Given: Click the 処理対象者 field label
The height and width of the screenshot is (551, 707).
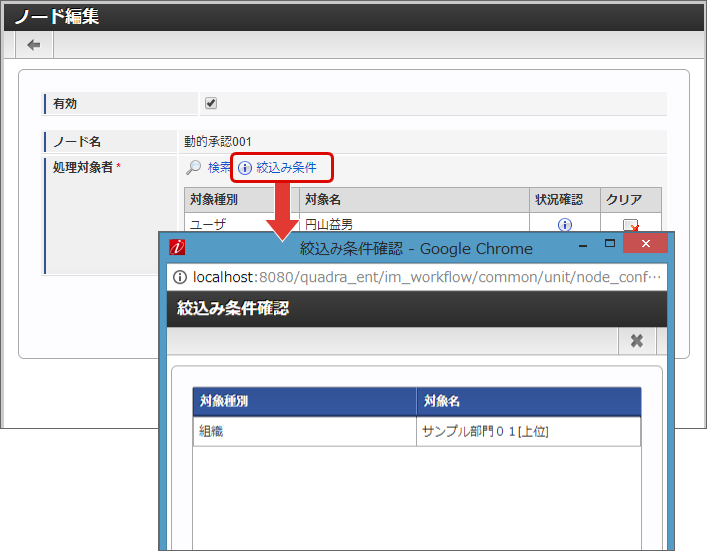Looking at the screenshot, I should point(83,167).
